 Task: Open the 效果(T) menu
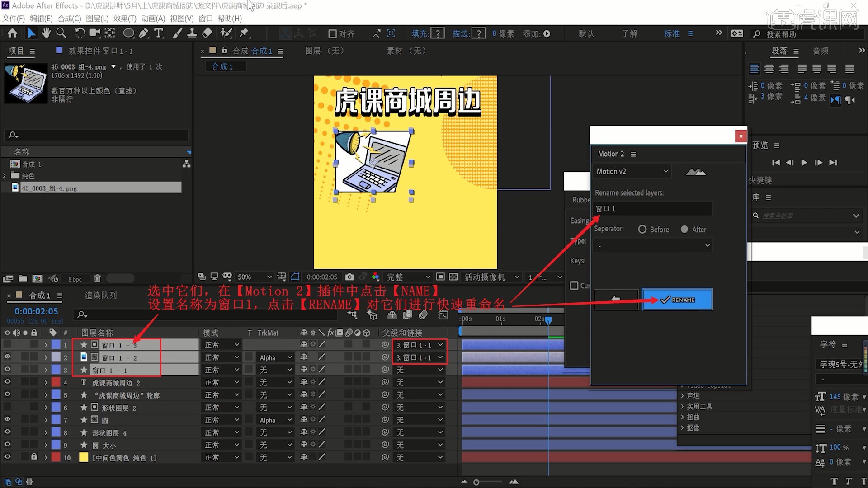(125, 19)
